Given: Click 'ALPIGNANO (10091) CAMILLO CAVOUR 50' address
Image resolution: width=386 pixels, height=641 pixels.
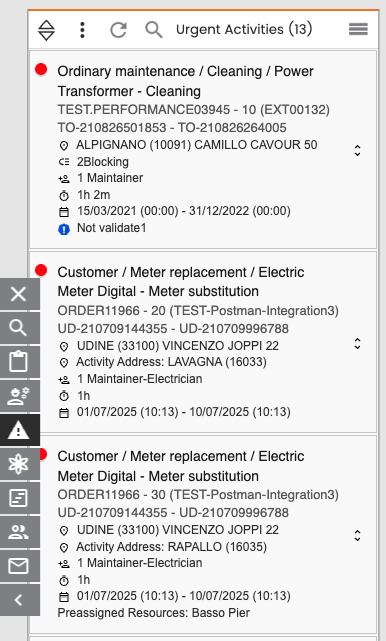Looking at the screenshot, I should click(197, 145).
